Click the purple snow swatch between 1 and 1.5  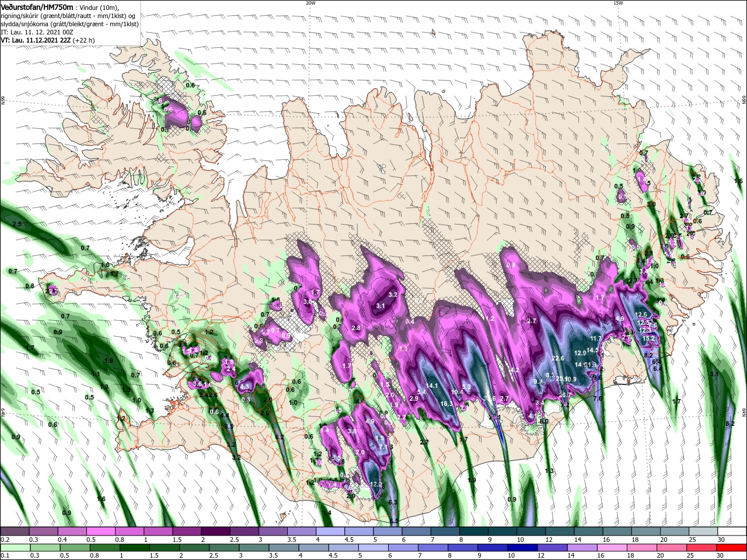pos(158,531)
